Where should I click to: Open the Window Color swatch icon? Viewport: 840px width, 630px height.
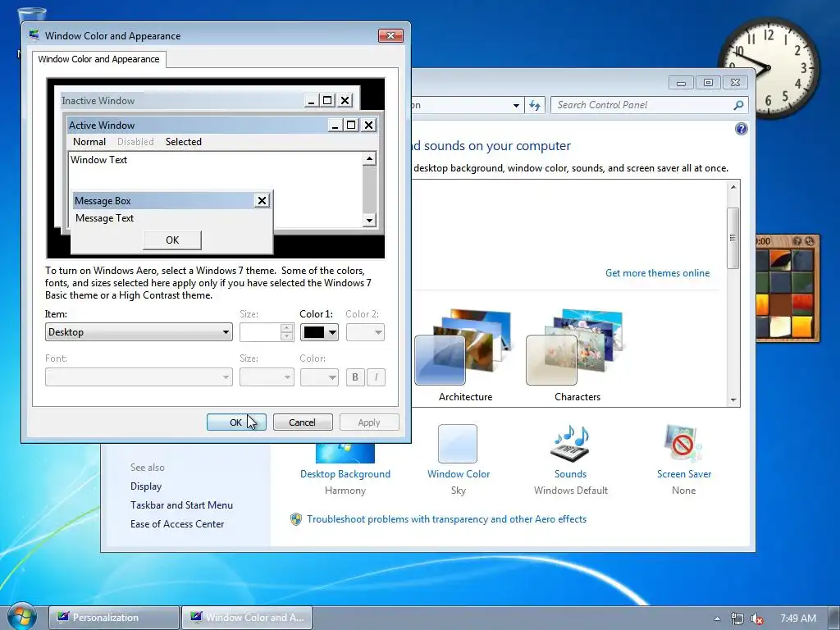tap(458, 444)
